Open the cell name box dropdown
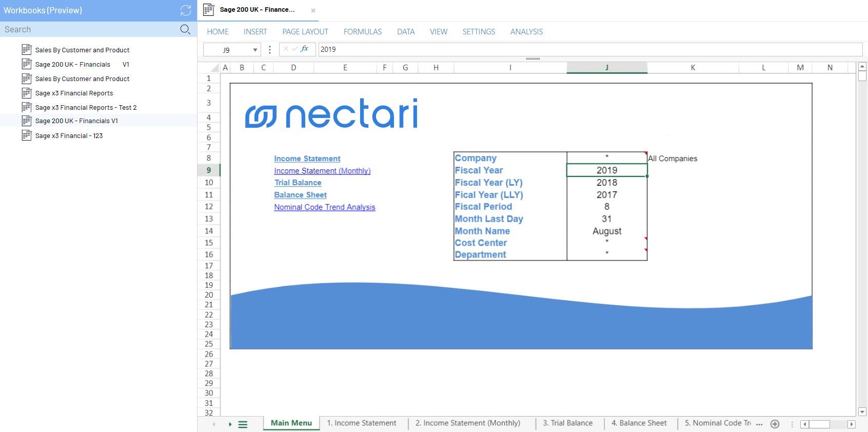Viewport: 868px width, 432px height. 255,50
